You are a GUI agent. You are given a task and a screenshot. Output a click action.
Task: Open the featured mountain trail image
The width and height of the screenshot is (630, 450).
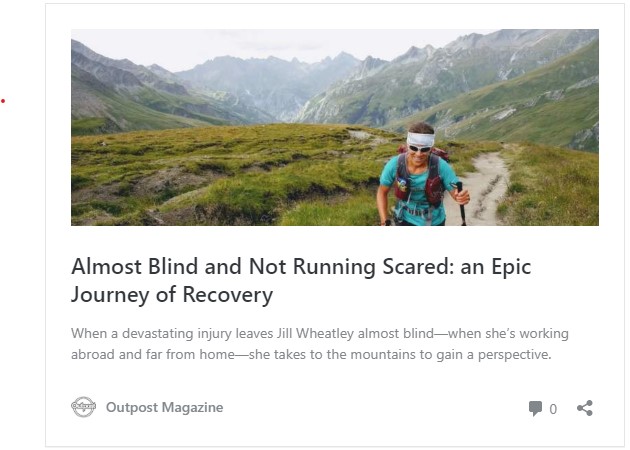[x=334, y=127]
